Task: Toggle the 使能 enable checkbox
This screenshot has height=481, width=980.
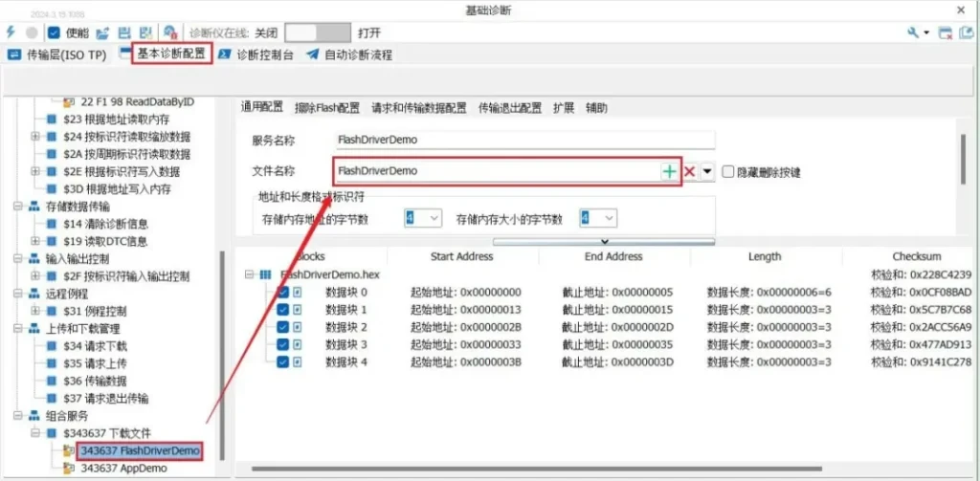Action: 54,32
